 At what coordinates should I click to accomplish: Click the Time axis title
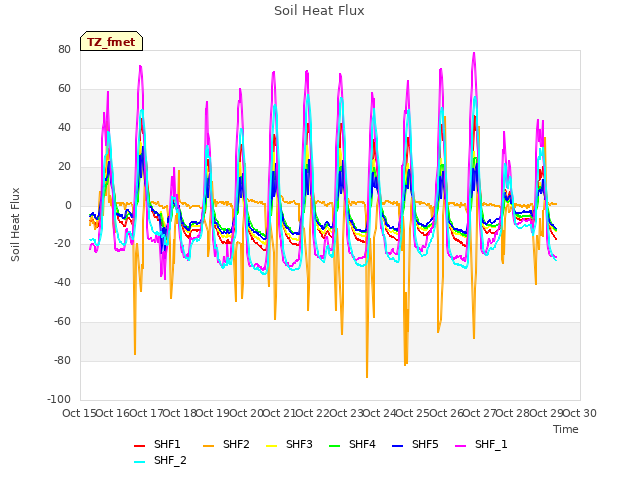coord(566,429)
